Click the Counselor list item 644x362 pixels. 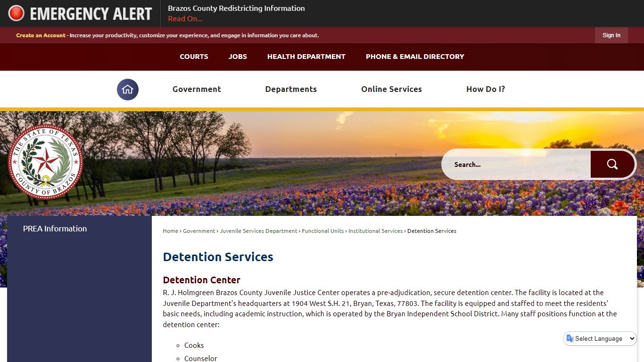coord(201,358)
